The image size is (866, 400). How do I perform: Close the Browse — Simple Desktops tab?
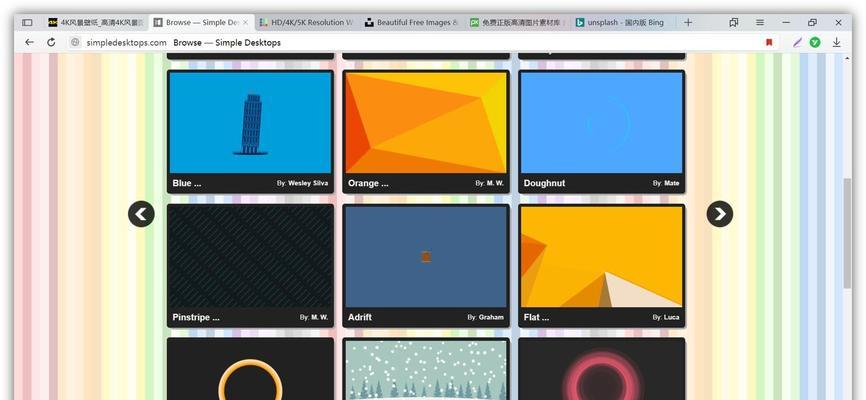coord(246,23)
